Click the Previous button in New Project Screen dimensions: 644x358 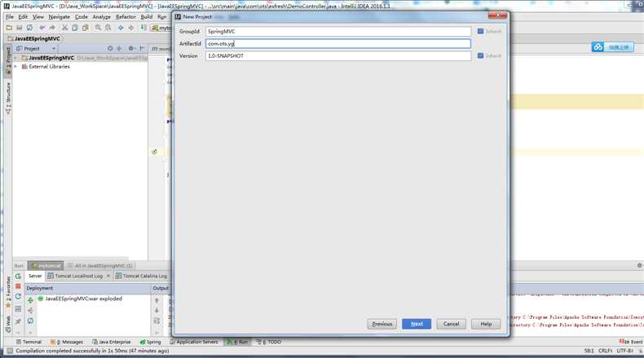click(382, 324)
